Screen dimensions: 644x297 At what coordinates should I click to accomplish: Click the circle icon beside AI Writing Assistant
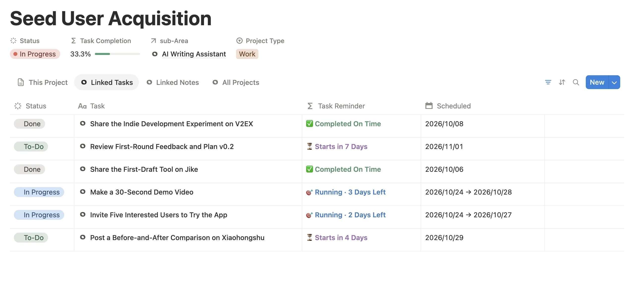pyautogui.click(x=155, y=54)
